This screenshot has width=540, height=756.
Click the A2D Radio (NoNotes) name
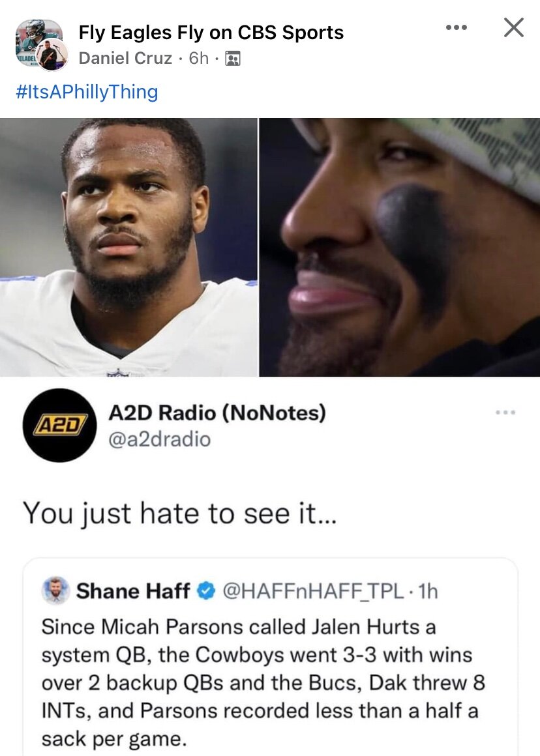click(x=217, y=413)
